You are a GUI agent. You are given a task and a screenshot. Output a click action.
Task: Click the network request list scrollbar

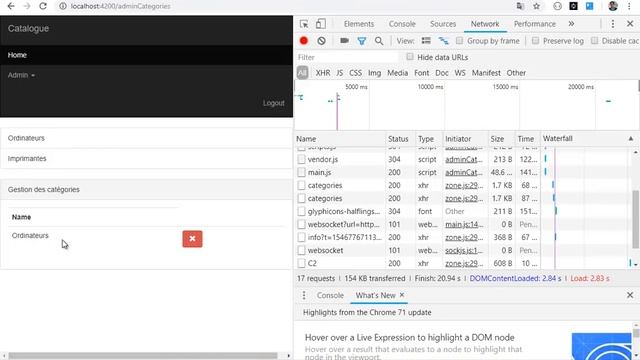point(636,220)
